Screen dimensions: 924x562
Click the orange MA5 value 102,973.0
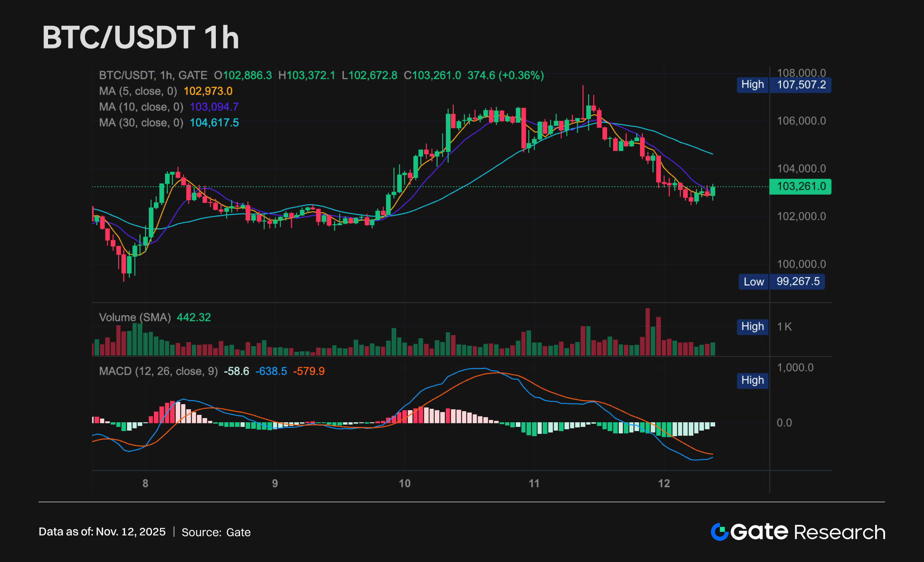tap(208, 91)
